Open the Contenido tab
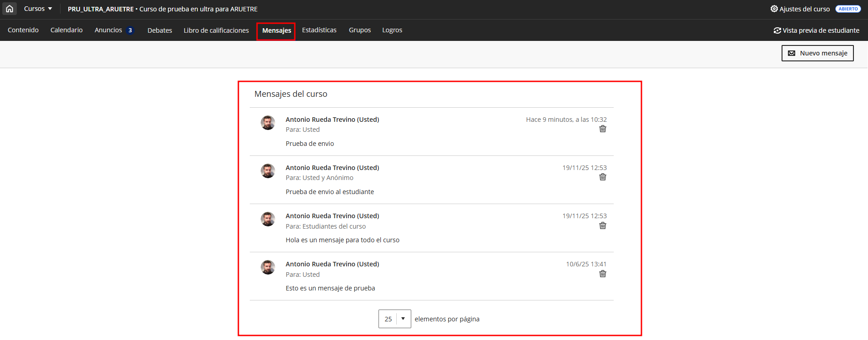Image resolution: width=868 pixels, height=340 pixels. [23, 30]
